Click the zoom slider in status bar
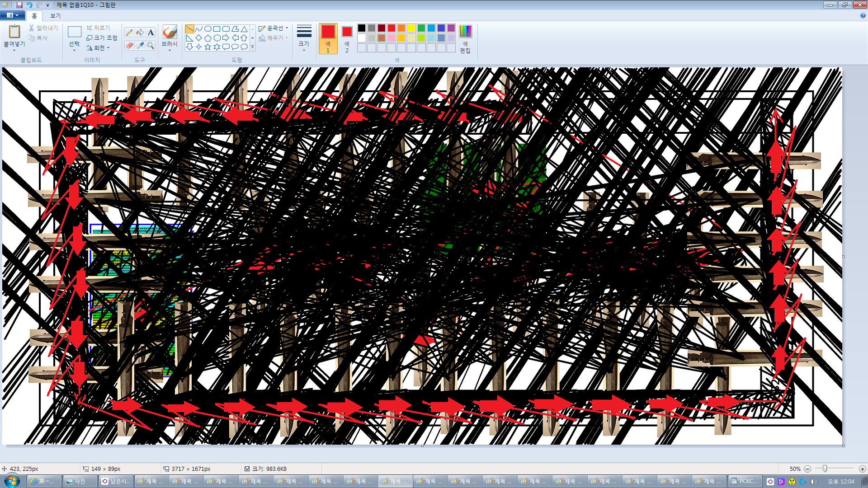This screenshot has height=488, width=868. (x=825, y=469)
